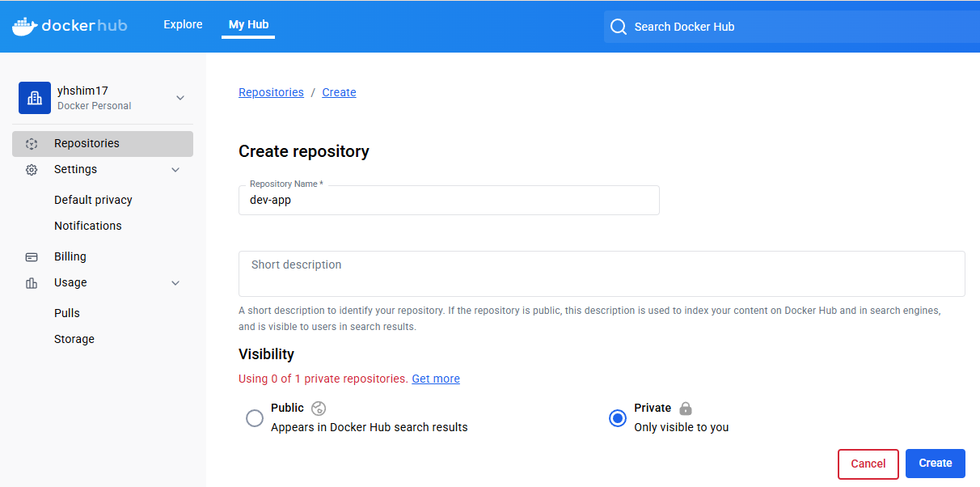Click the yhshim17 organization avatar icon
The height and width of the screenshot is (487, 980).
(x=35, y=98)
